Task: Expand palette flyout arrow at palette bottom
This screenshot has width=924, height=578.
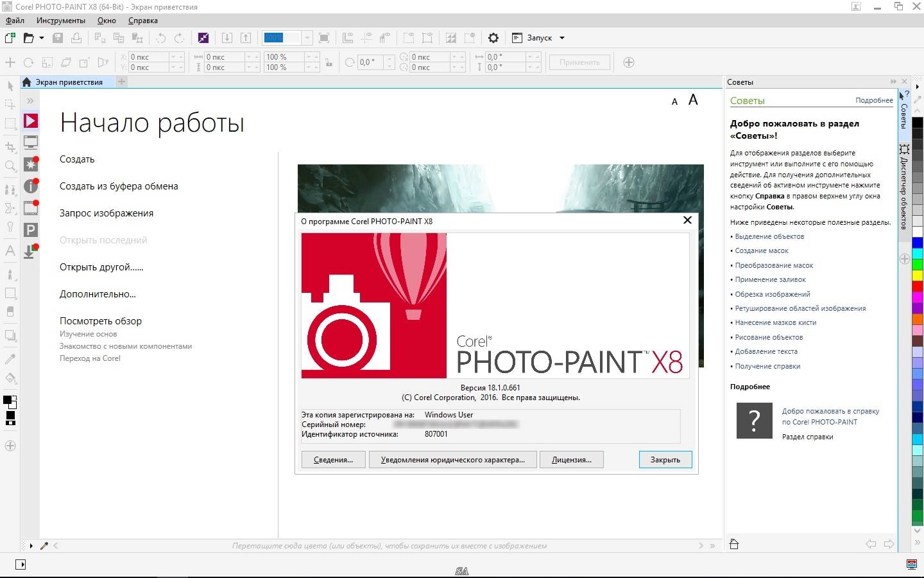Action: [x=918, y=542]
